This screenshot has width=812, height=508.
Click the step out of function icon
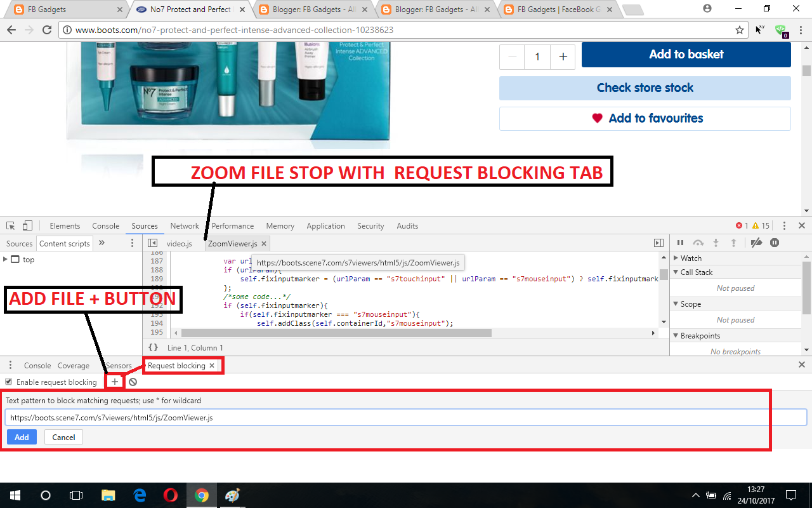pos(734,243)
